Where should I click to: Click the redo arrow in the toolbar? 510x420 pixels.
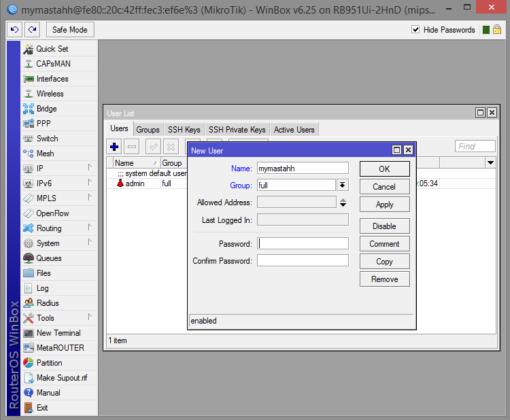click(32, 30)
